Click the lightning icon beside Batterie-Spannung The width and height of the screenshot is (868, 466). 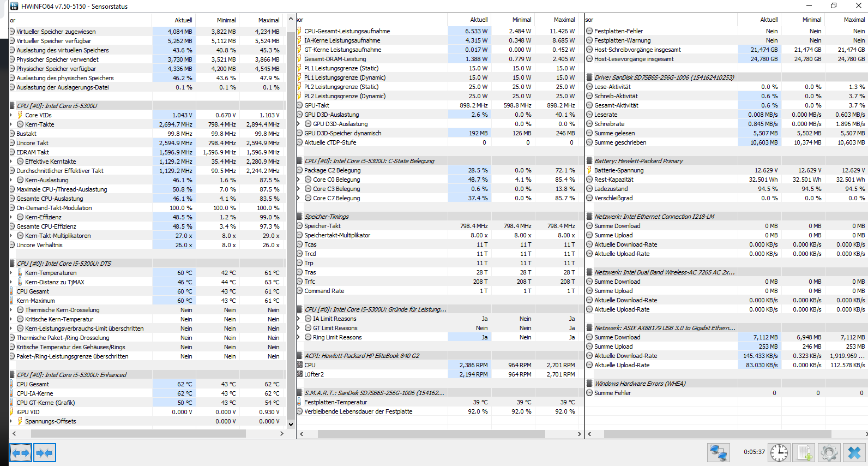[589, 170]
